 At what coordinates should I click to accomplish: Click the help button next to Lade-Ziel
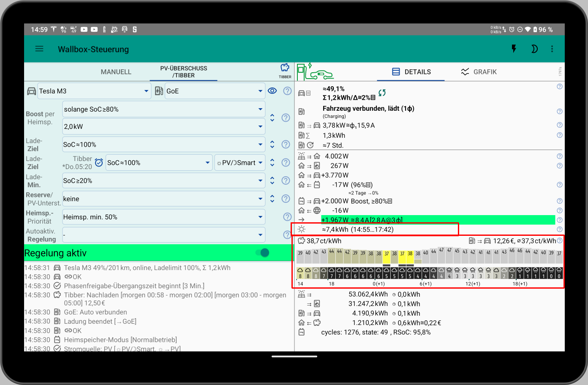[x=286, y=144]
